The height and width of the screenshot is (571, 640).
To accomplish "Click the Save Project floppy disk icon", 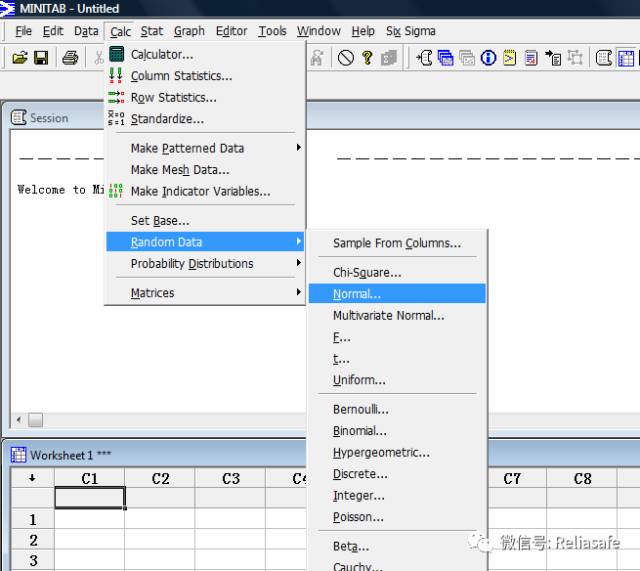I will tap(41, 58).
